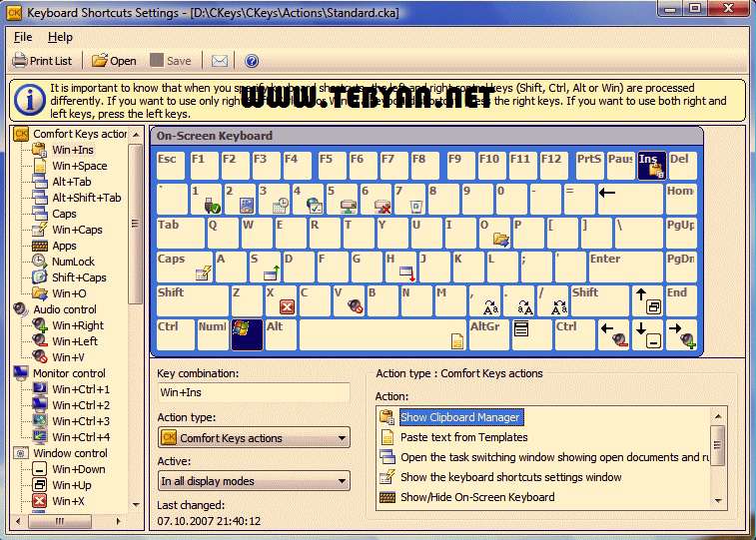Viewport: 756px width, 540px height.
Task: Click the up arrow key with restore icon
Action: tap(647, 300)
